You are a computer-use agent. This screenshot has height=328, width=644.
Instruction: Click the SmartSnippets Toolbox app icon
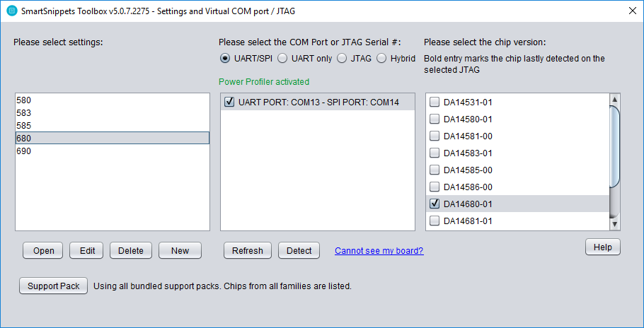12,11
